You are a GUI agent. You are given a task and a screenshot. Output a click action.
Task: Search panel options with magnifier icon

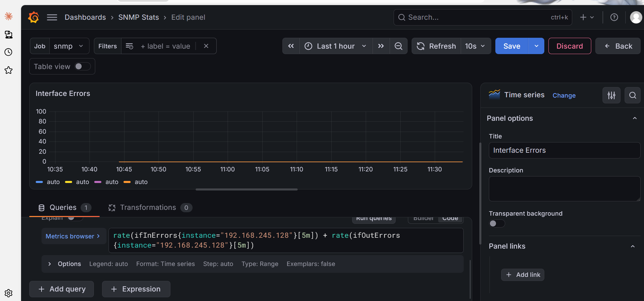[632, 95]
